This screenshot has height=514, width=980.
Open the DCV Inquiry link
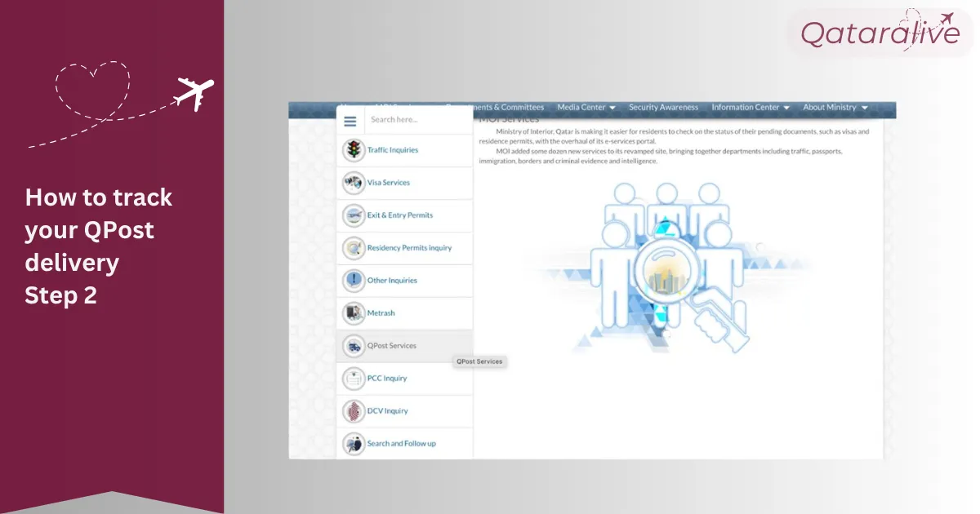388,411
